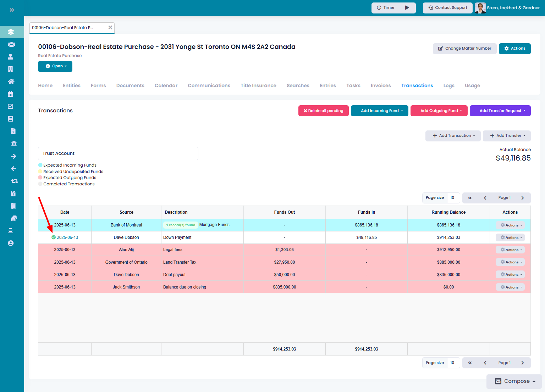Click green check icon on Down Payment row
This screenshot has width=545, height=392.
tap(54, 237)
